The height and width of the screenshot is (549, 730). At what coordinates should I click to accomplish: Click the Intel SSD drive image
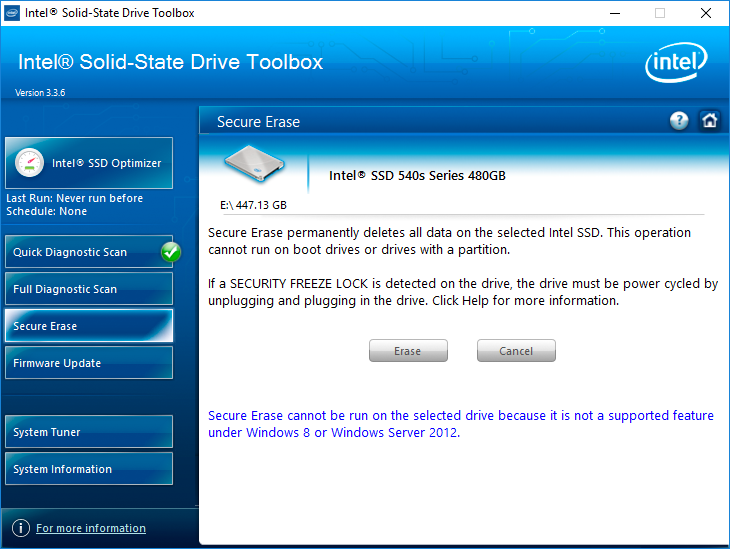click(254, 163)
